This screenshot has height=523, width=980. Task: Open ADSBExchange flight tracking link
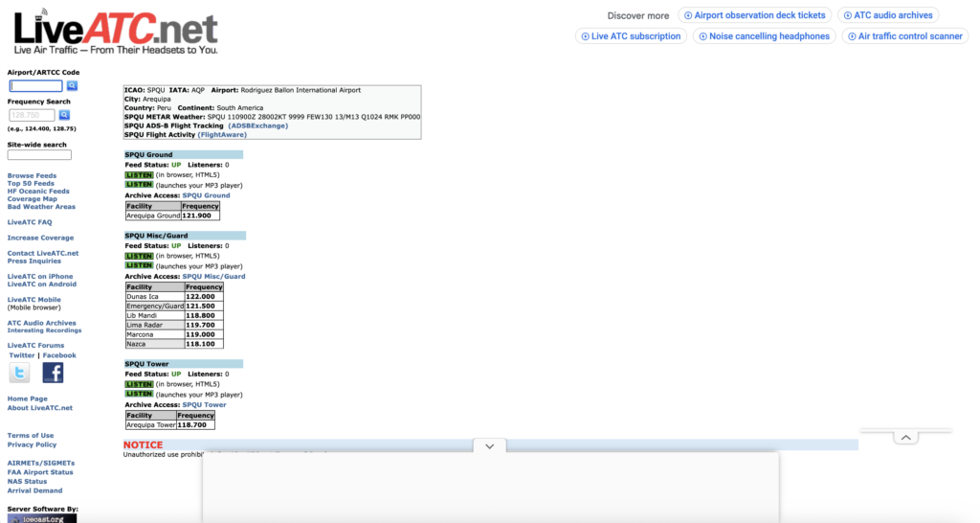pos(257,125)
